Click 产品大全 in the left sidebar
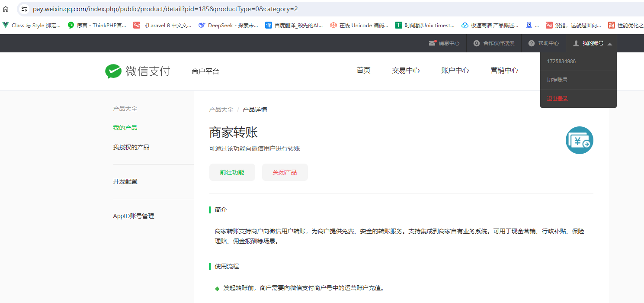The width and height of the screenshot is (644, 303). [125, 109]
